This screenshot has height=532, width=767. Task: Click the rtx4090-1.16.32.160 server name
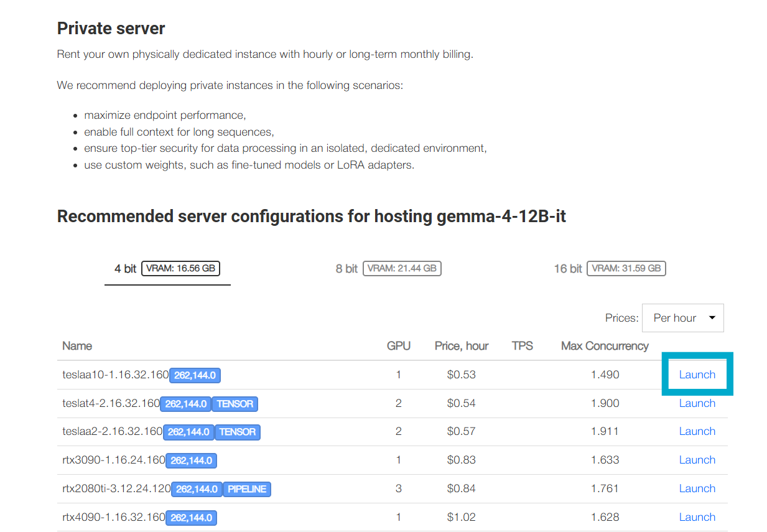click(x=114, y=517)
